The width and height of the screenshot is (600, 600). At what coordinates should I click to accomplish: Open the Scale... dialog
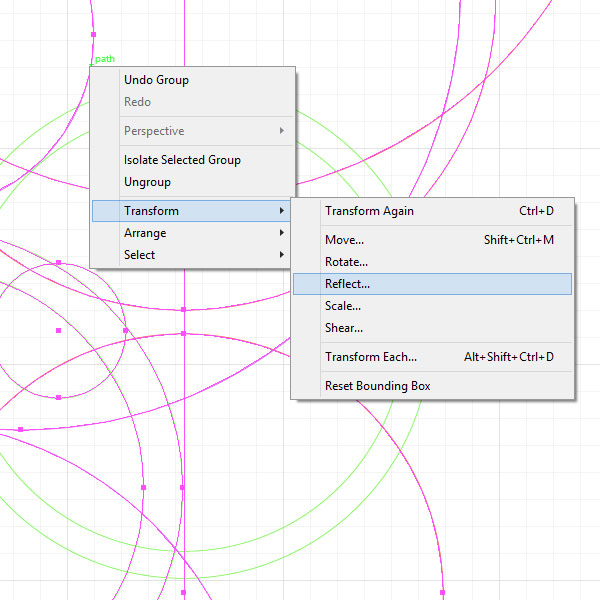click(x=432, y=306)
